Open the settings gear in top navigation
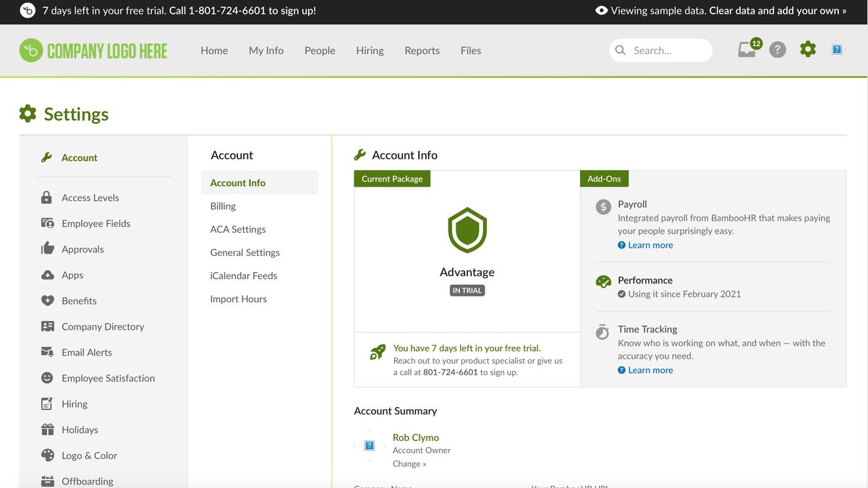The image size is (868, 488). click(x=807, y=49)
